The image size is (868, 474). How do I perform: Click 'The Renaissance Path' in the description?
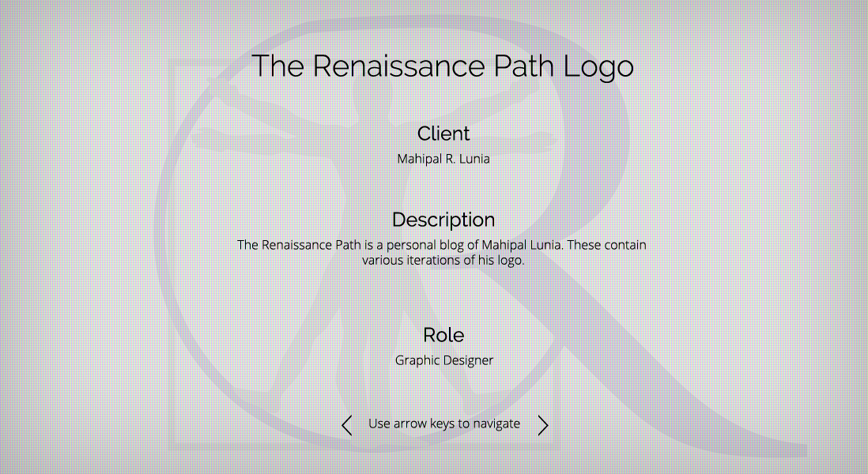(300, 245)
